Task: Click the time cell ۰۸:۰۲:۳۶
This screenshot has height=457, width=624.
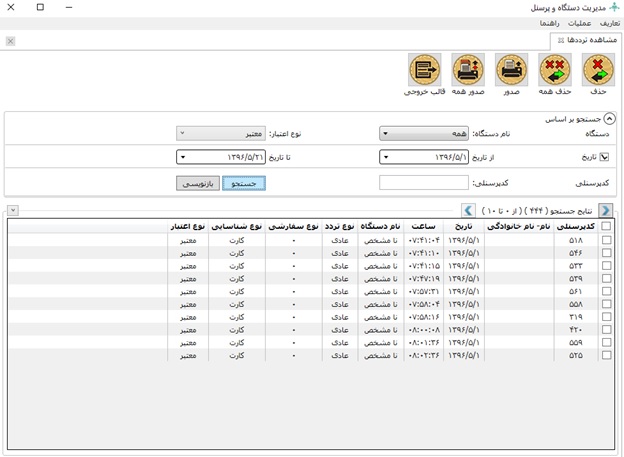Action: click(424, 355)
